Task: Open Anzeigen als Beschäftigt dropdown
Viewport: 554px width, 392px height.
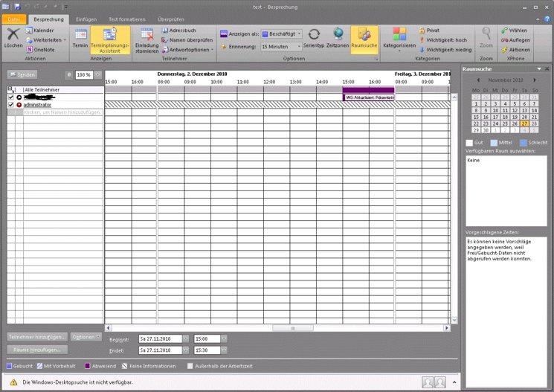Action: [x=299, y=34]
